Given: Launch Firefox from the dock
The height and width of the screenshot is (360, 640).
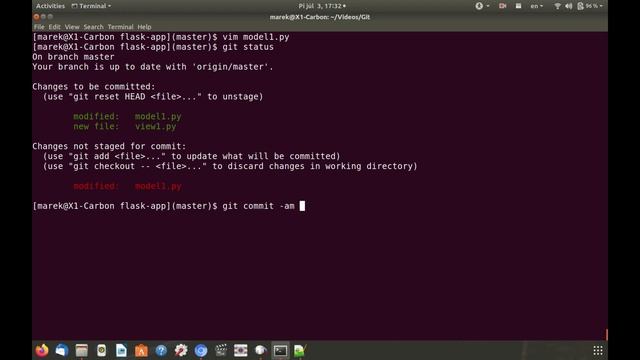Looking at the screenshot, I should pos(42,350).
